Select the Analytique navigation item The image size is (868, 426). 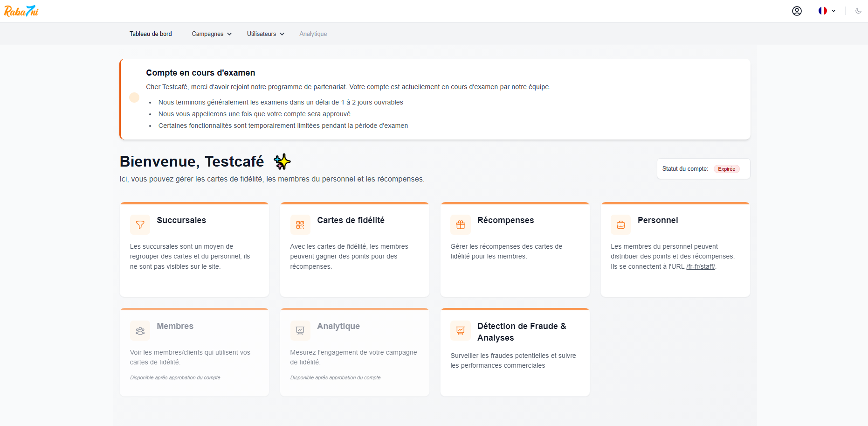tap(313, 34)
